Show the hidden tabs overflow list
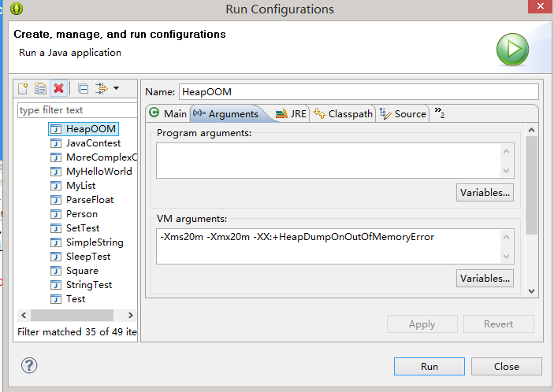Screen dimensions: 554x392 (440, 113)
